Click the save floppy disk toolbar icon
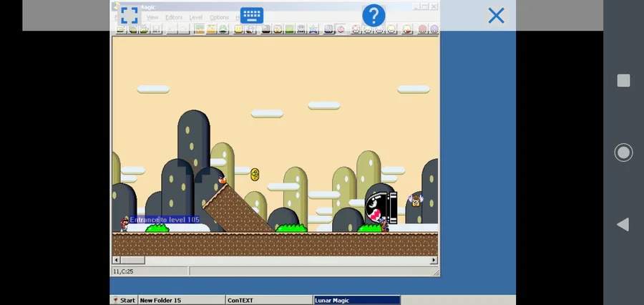 pyautogui.click(x=156, y=29)
